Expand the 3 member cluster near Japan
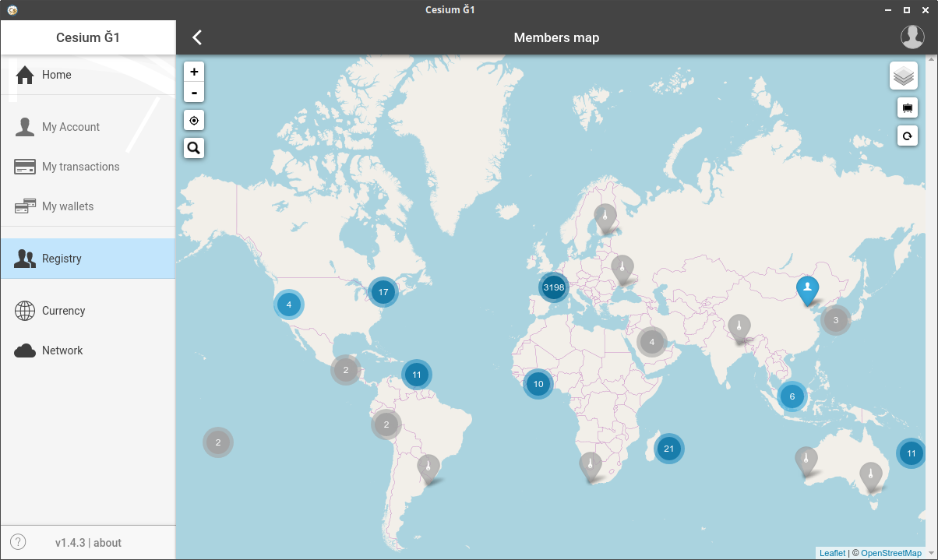Screen dimensions: 938x560 tap(836, 319)
